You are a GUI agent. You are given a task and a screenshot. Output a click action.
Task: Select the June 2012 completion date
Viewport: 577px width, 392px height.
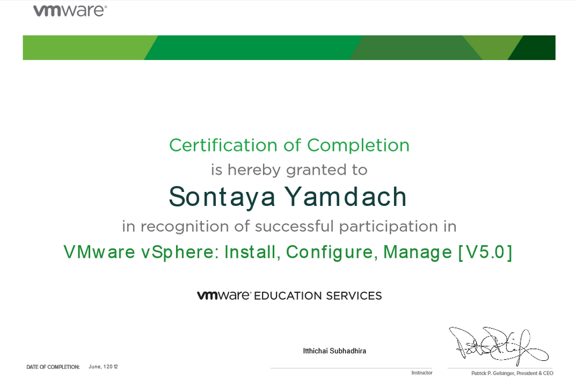tap(103, 367)
